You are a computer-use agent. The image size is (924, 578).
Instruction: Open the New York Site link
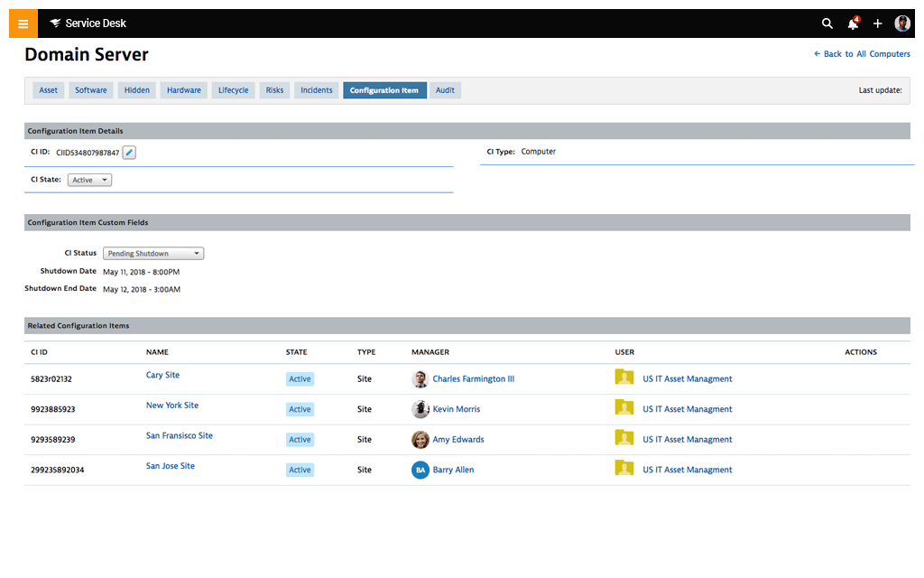[x=171, y=406]
